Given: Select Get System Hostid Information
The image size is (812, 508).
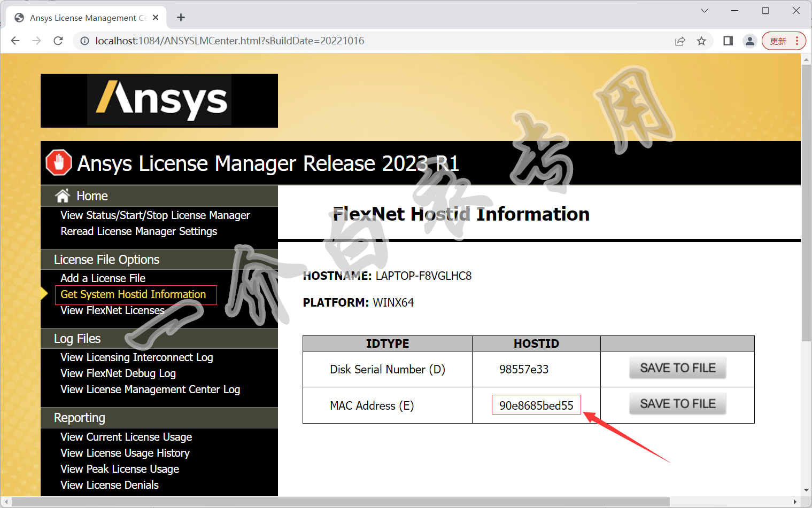Looking at the screenshot, I should pos(133,294).
